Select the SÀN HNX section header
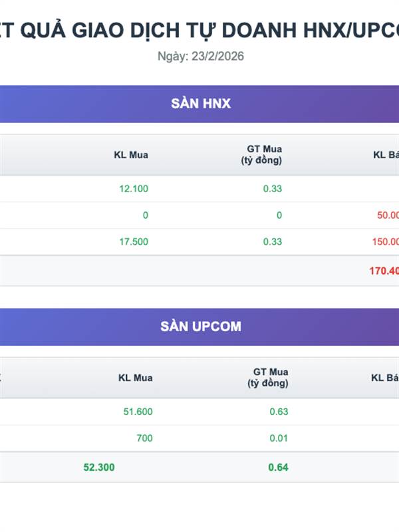 click(201, 103)
